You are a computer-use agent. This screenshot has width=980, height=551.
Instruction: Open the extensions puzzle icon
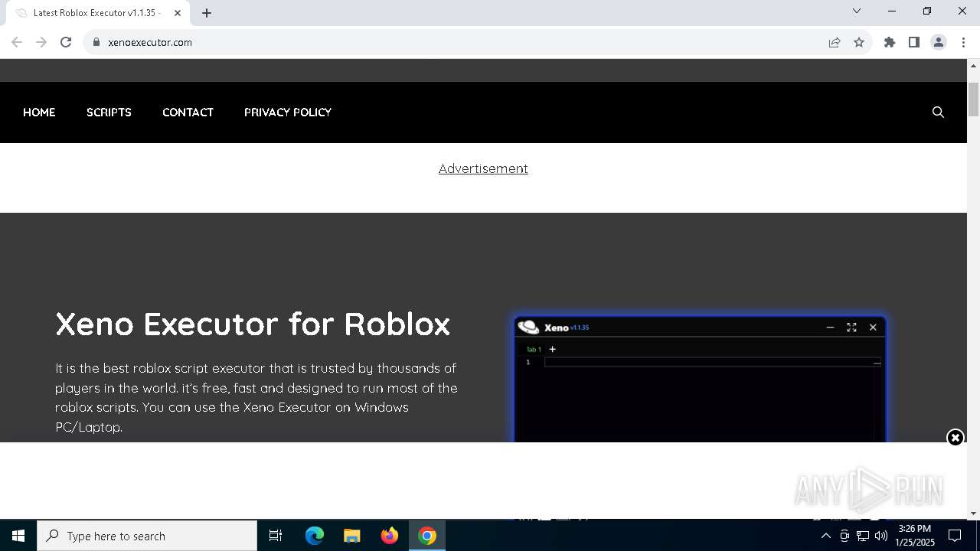tap(890, 43)
